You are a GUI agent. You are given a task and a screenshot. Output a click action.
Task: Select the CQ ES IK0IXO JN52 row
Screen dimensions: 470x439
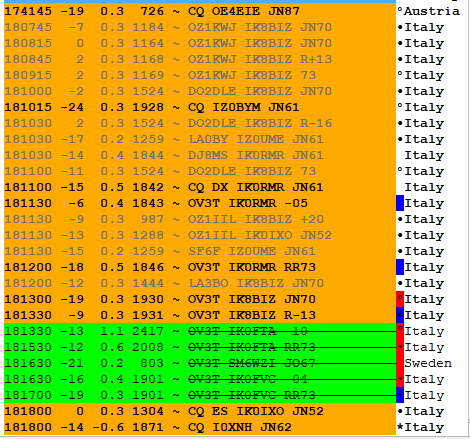click(x=200, y=411)
